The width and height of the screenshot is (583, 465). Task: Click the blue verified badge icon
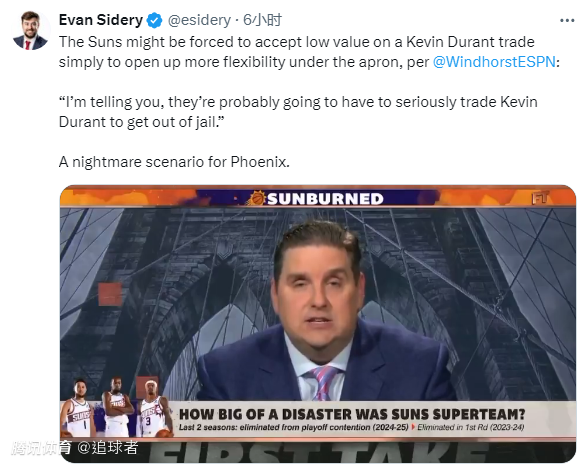pyautogui.click(x=154, y=20)
